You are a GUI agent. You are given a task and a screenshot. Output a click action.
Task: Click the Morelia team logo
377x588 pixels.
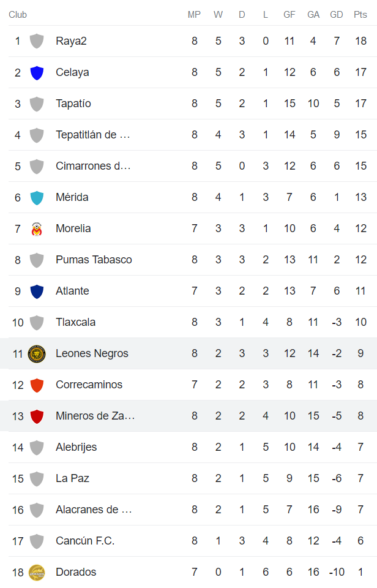pos(37,229)
